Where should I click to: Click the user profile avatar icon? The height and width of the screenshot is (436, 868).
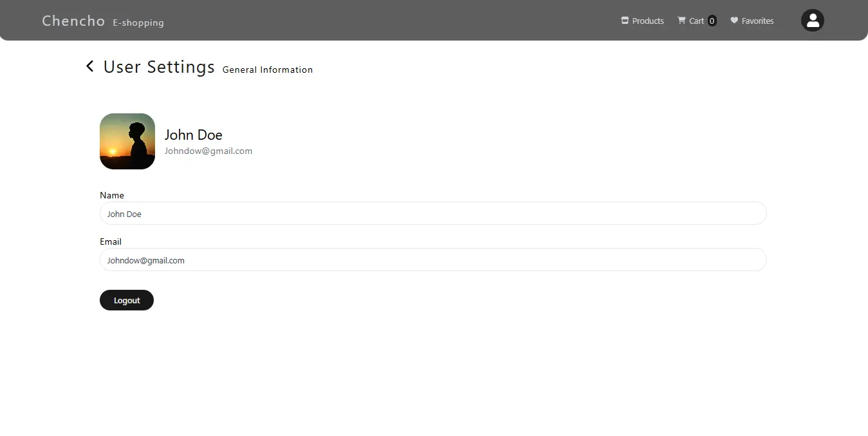point(812,20)
